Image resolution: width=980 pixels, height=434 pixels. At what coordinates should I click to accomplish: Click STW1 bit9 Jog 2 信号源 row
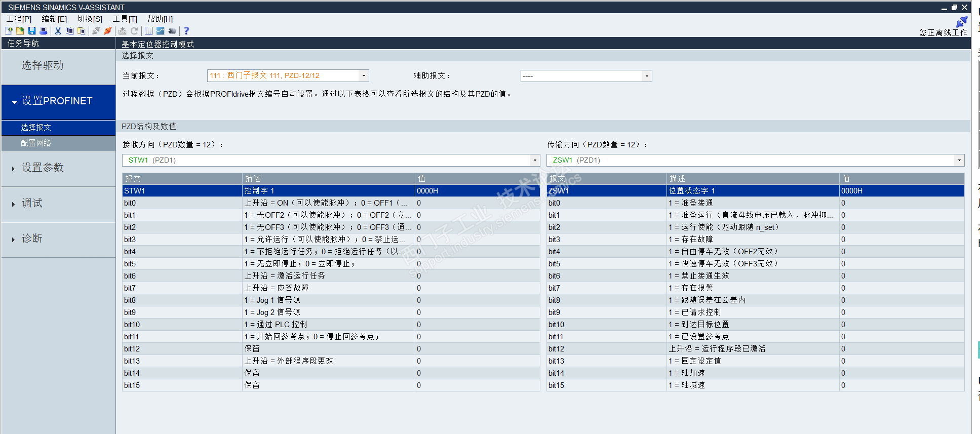(331, 312)
